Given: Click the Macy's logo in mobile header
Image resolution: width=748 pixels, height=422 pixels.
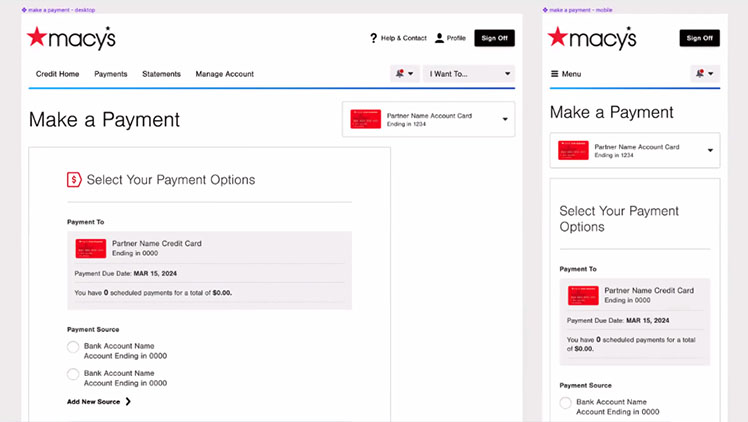Looking at the screenshot, I should click(x=592, y=38).
